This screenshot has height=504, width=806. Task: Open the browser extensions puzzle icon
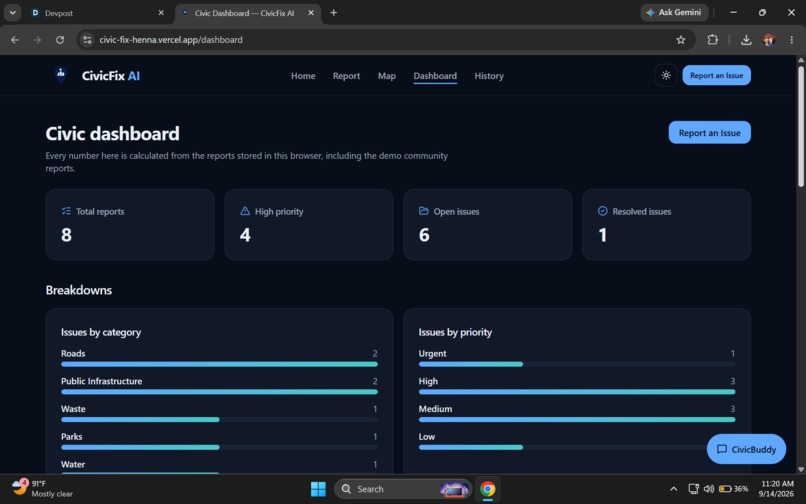tap(712, 40)
